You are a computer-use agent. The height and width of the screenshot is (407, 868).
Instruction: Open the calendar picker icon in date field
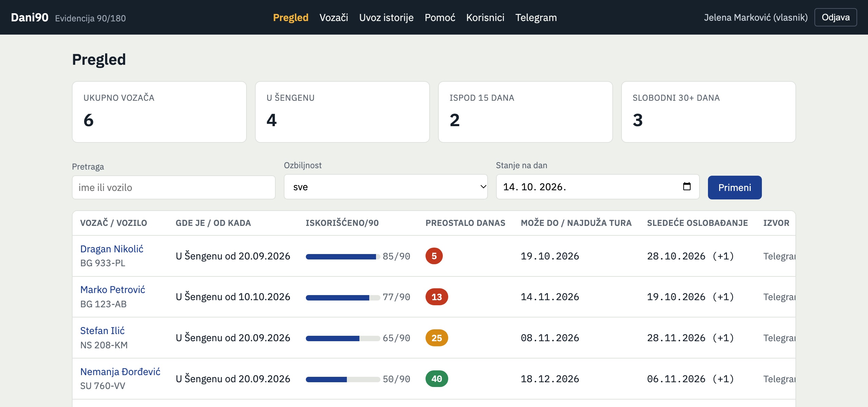[x=687, y=187]
